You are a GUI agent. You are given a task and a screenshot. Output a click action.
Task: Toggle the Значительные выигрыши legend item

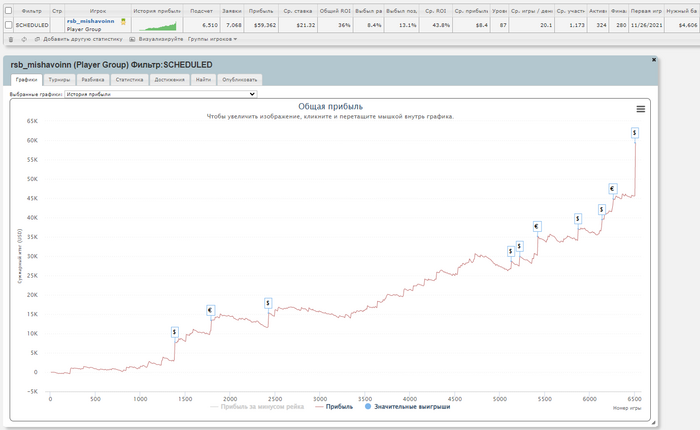coord(407,407)
